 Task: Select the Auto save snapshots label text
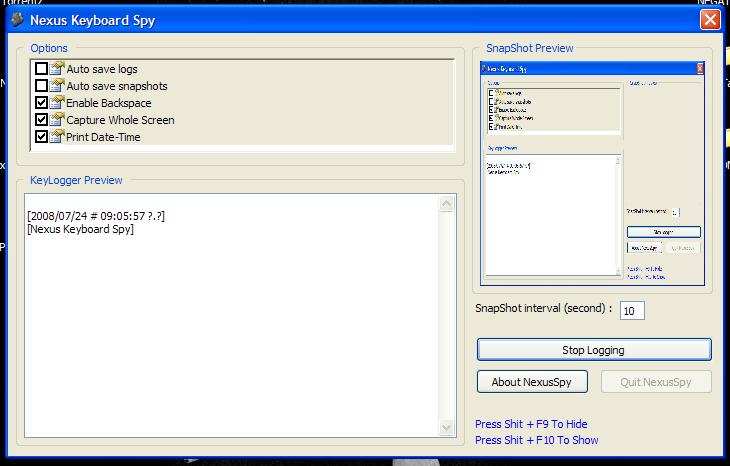point(117,86)
